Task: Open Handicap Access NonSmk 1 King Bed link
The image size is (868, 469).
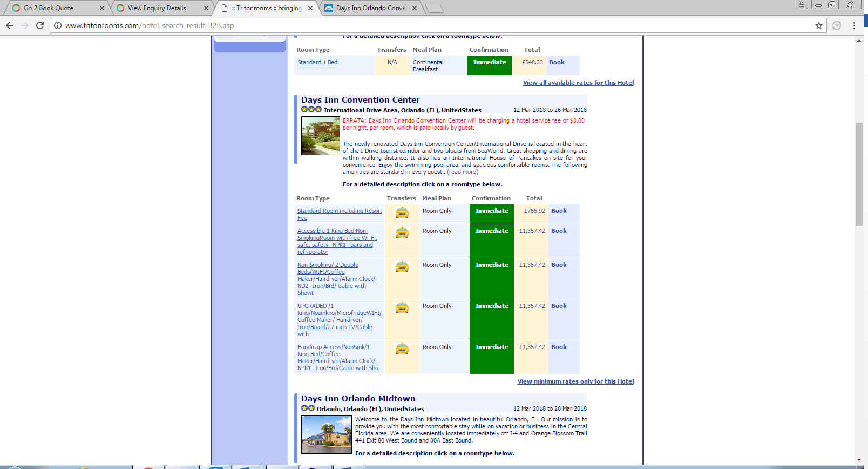Action: tap(338, 358)
